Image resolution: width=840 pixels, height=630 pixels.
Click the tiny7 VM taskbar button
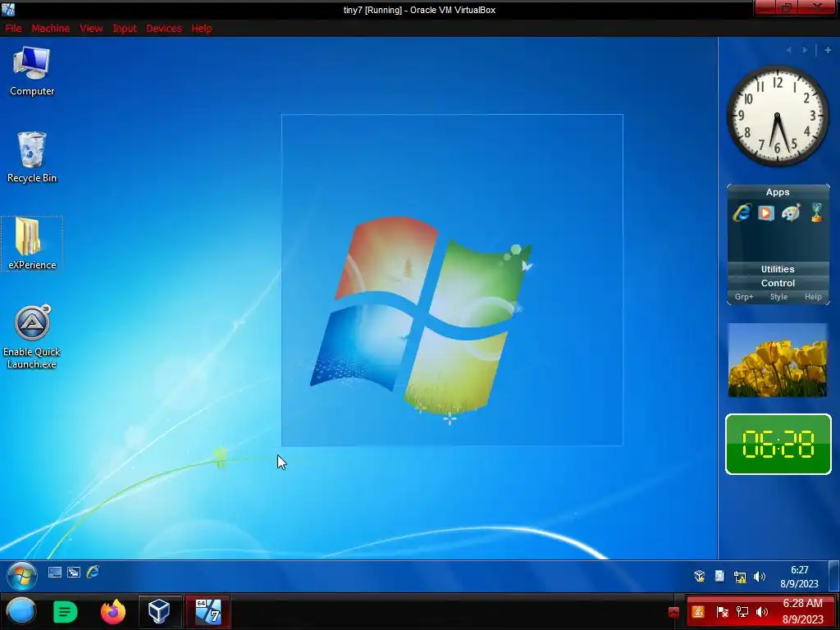coord(208,611)
